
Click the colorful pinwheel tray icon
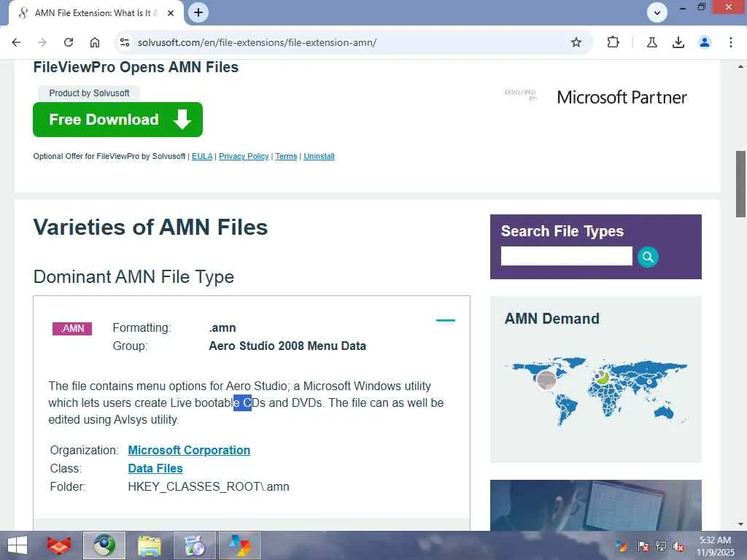click(x=622, y=546)
